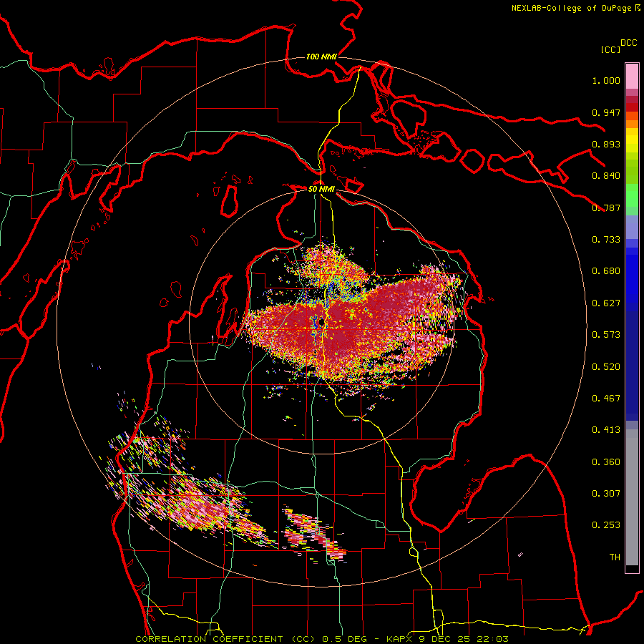The width and height of the screenshot is (644, 644).
Task: Click the 0.573 legend value
Action: click(606, 335)
